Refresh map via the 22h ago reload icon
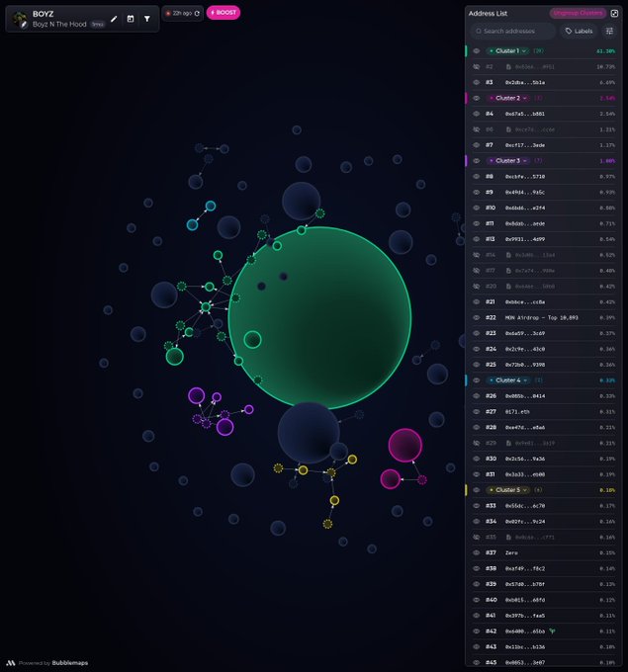 point(198,13)
